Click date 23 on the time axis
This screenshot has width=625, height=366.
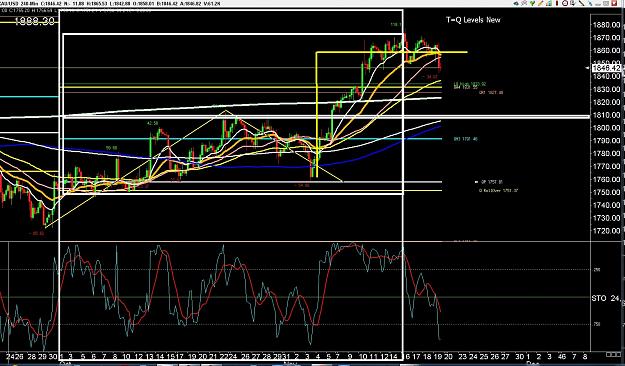coord(463,356)
